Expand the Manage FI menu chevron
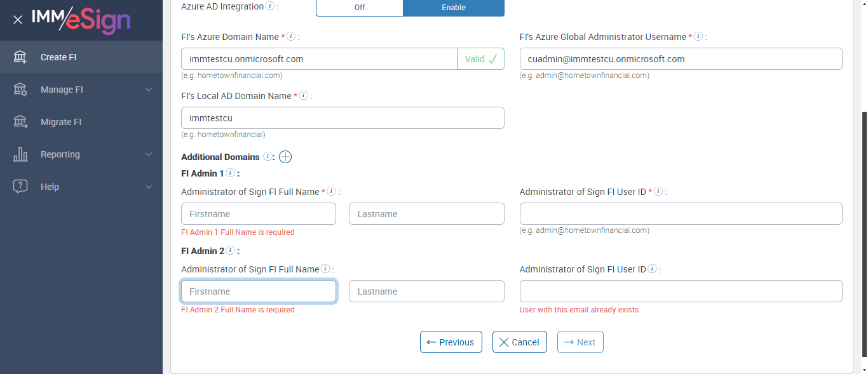 coord(149,90)
